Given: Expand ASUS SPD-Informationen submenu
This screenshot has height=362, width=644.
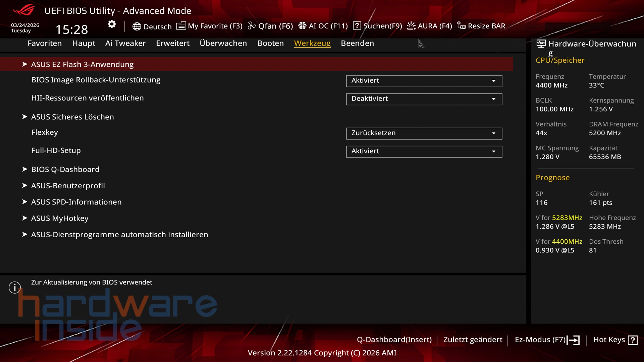Looking at the screenshot, I should click(x=76, y=202).
